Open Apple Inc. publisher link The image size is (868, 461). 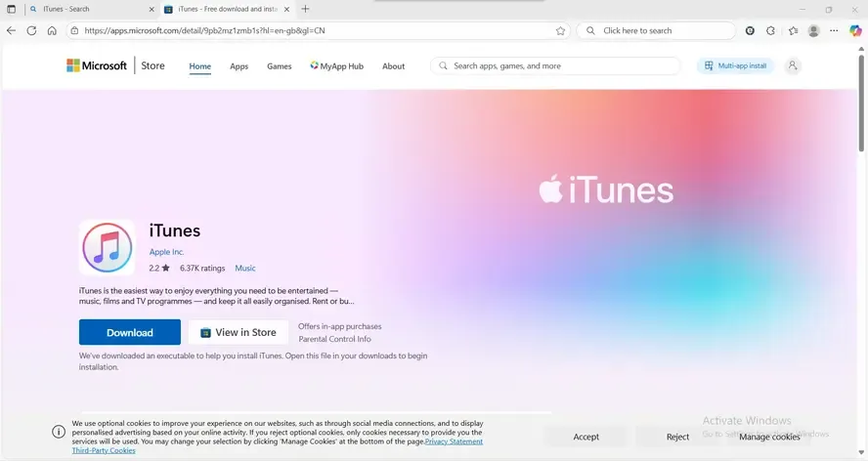(x=166, y=251)
